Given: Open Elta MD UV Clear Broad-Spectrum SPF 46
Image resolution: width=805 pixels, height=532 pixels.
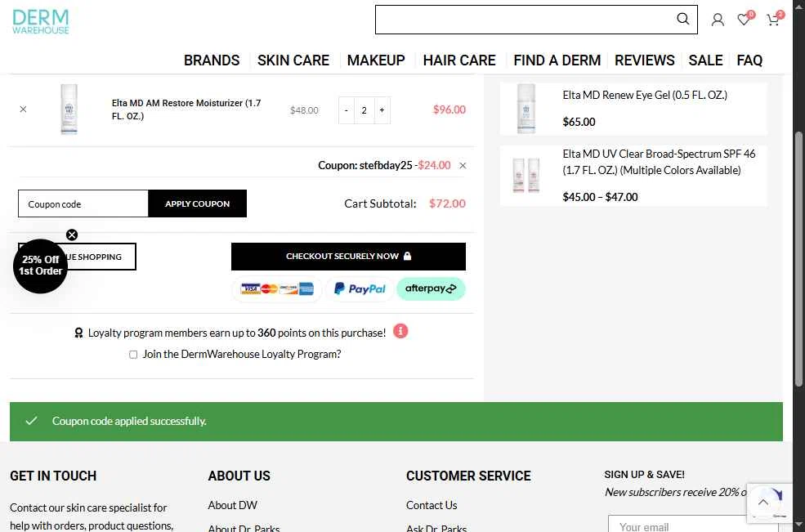Looking at the screenshot, I should tap(659, 162).
